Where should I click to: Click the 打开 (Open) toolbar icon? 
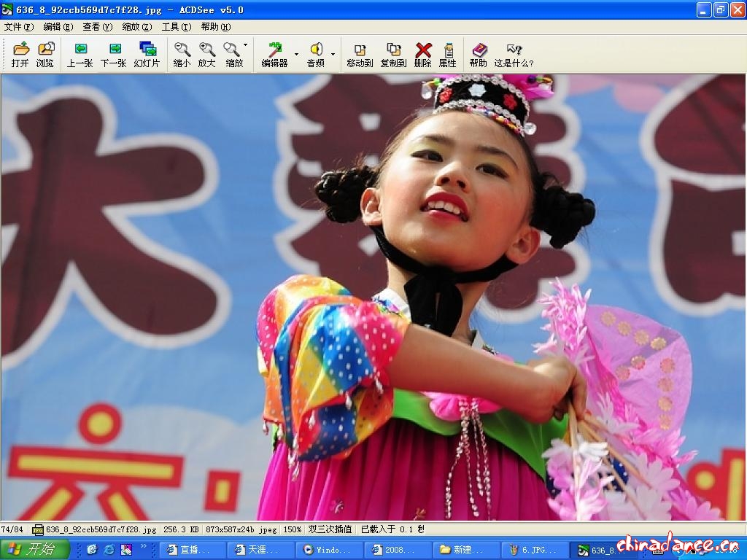tap(20, 54)
